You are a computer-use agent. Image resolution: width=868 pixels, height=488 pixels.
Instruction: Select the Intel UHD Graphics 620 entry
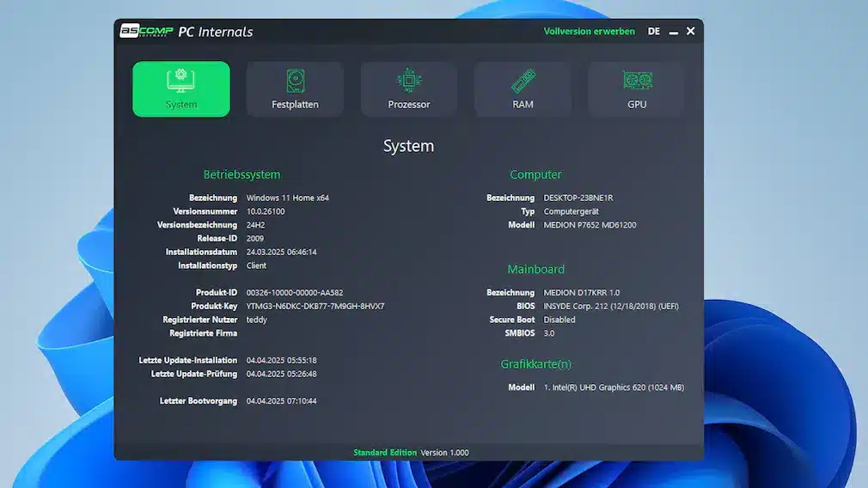coord(614,387)
